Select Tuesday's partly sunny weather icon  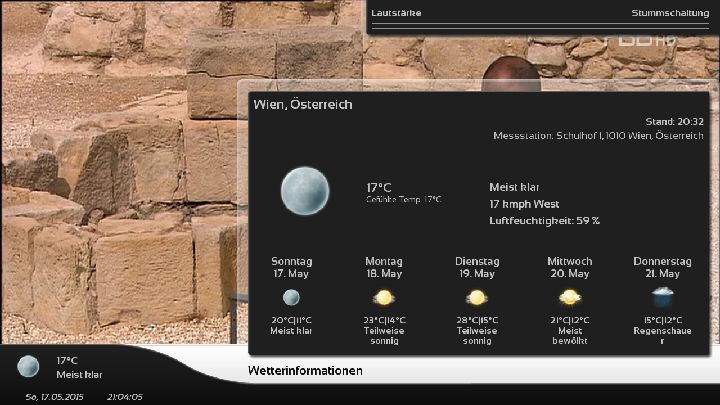point(476,297)
